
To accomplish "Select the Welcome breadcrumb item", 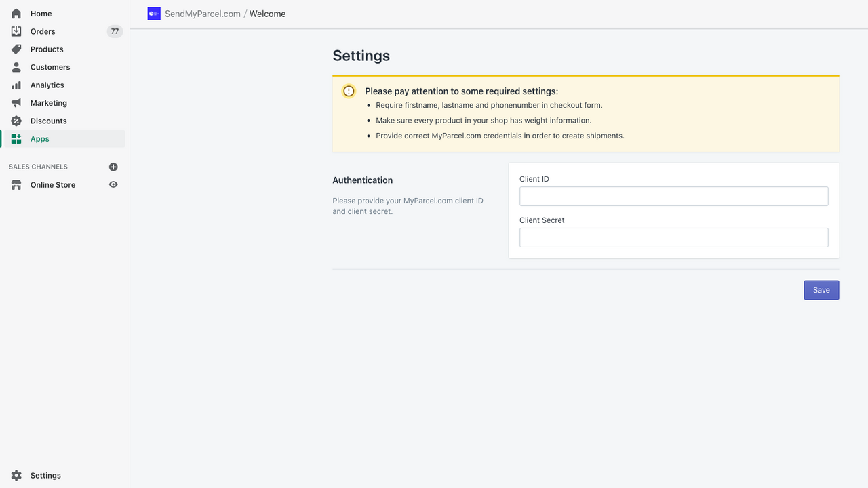I will tap(267, 13).
